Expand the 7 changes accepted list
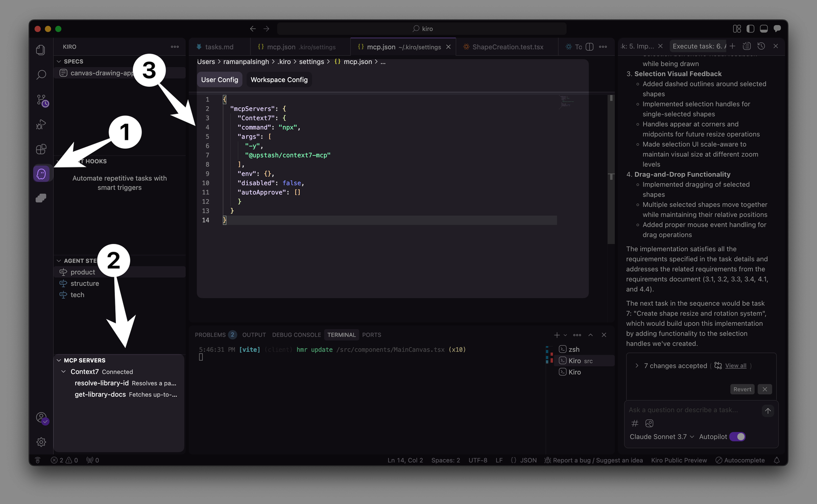Image resolution: width=817 pixels, height=504 pixels. click(636, 366)
